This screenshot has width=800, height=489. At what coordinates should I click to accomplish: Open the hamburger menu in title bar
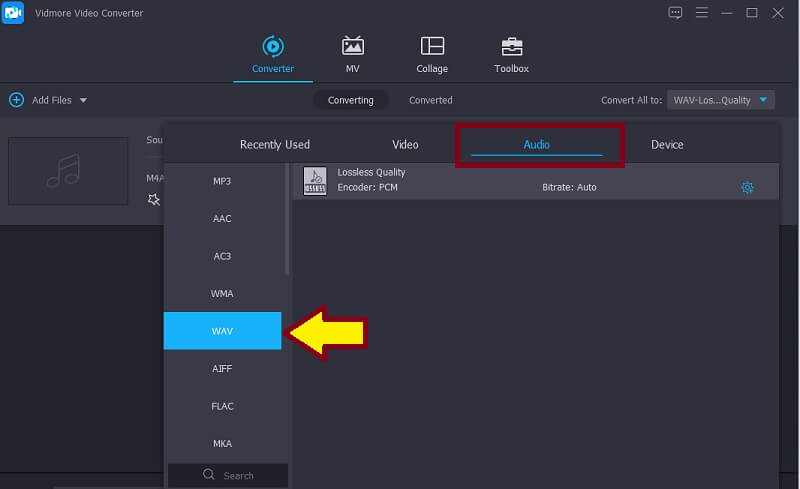click(701, 13)
